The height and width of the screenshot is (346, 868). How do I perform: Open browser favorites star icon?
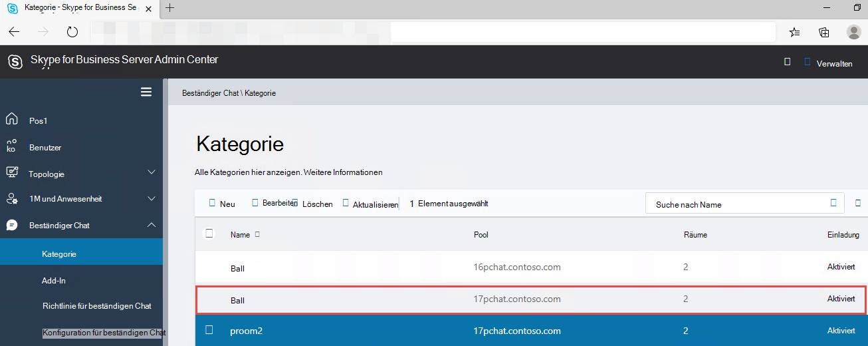pos(794,32)
